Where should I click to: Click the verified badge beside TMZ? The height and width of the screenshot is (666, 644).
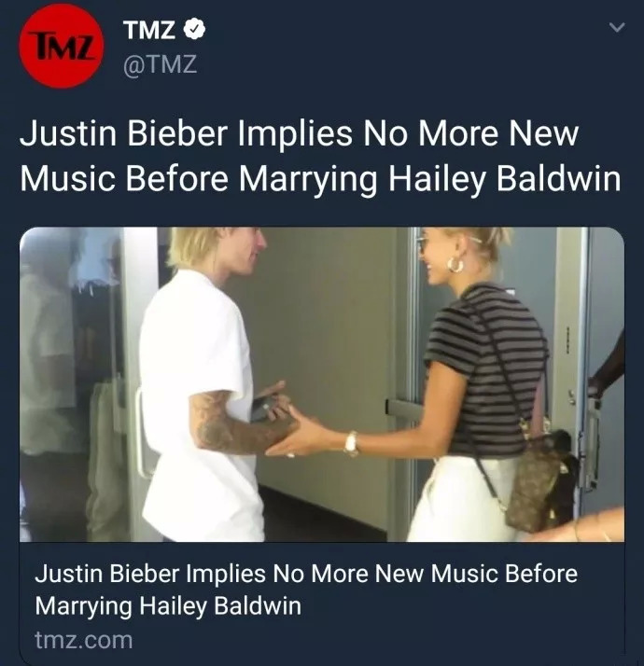pyautogui.click(x=195, y=30)
